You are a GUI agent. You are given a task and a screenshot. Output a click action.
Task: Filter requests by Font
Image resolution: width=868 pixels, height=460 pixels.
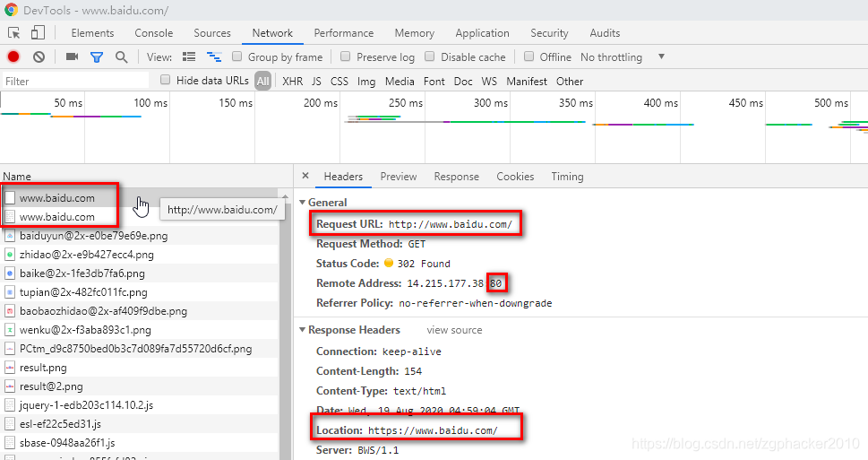click(434, 81)
